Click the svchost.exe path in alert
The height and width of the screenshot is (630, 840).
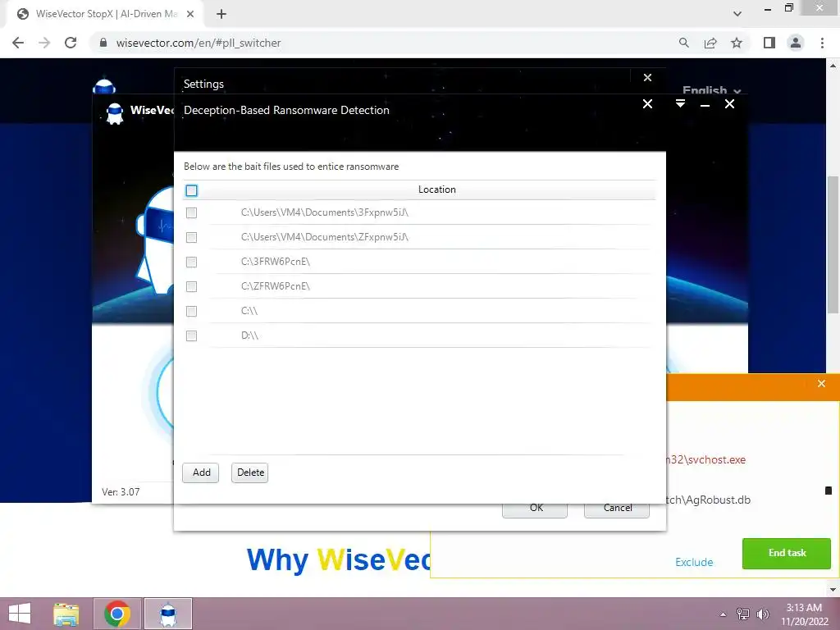pyautogui.click(x=706, y=459)
